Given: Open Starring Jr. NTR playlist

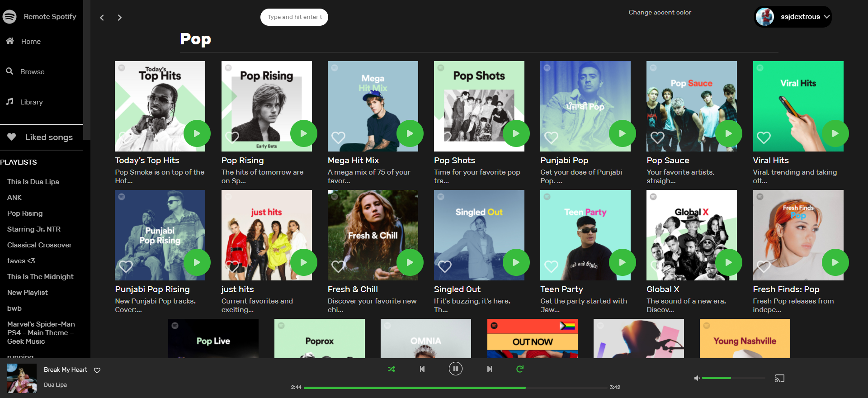Looking at the screenshot, I should [34, 229].
